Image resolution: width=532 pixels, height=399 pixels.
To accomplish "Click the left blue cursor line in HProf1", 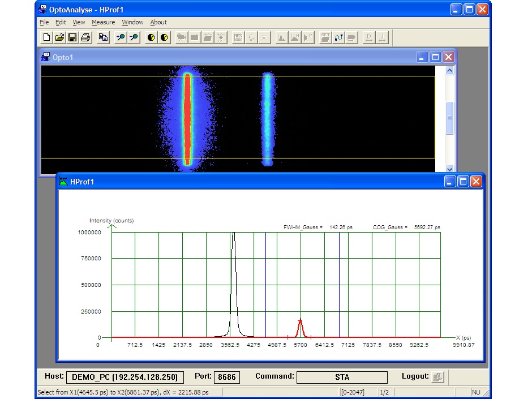I will click(265, 285).
